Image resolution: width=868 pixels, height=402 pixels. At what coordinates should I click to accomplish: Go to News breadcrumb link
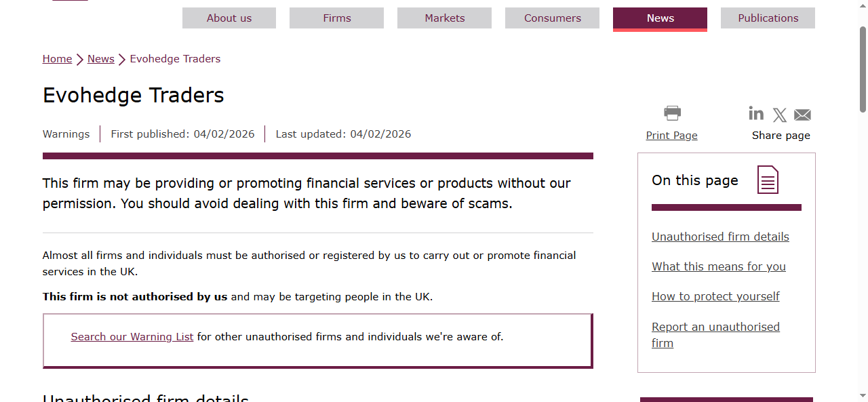[x=100, y=59]
